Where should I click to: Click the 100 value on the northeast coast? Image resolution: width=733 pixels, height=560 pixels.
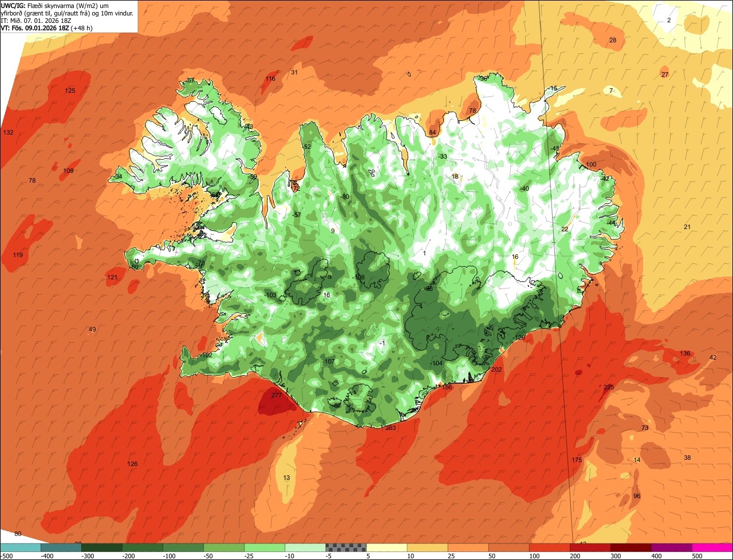point(591,164)
